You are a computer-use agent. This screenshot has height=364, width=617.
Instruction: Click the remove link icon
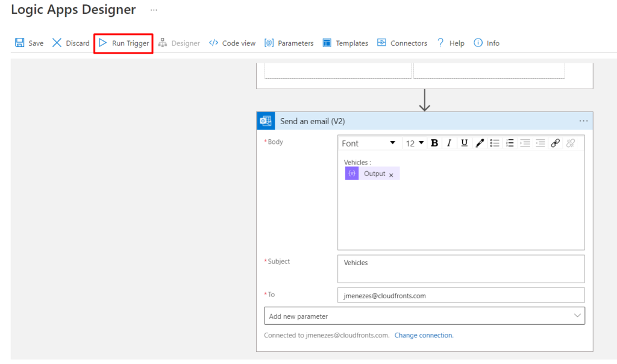pyautogui.click(x=571, y=143)
